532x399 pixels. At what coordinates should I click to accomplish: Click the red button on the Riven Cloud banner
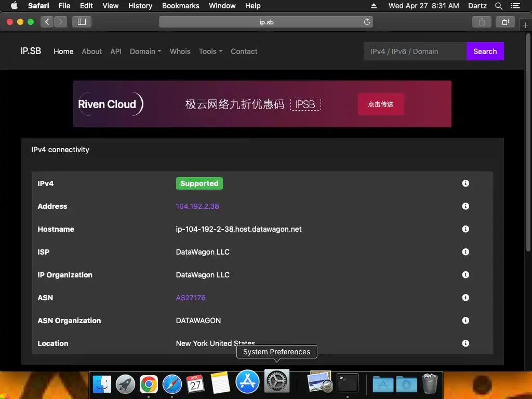[x=381, y=104]
